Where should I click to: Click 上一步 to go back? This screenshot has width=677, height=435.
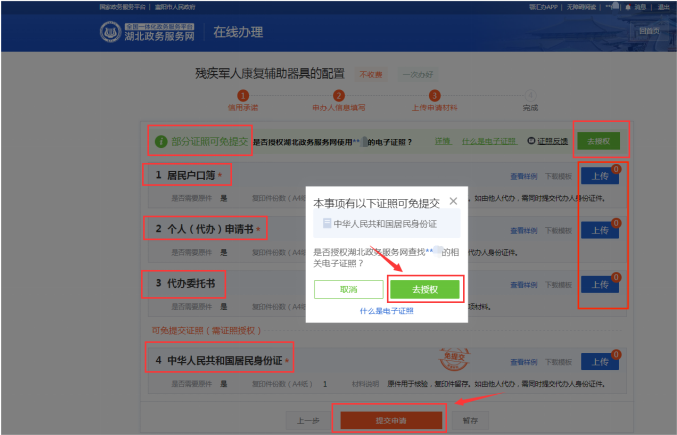[307, 420]
